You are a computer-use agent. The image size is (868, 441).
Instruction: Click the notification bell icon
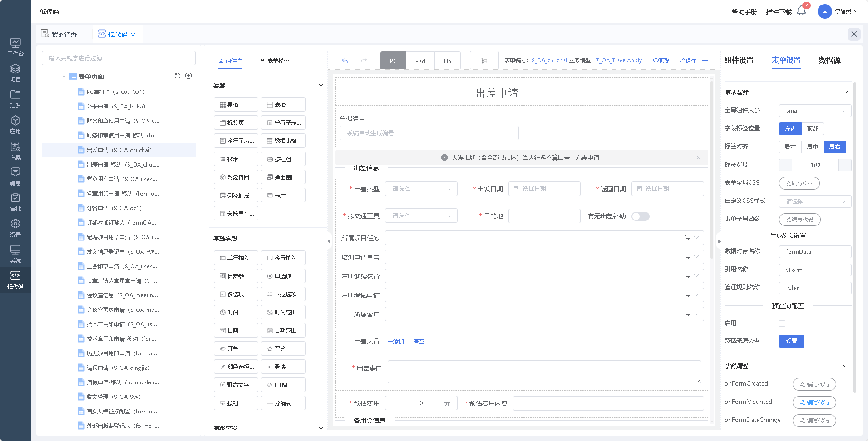pyautogui.click(x=801, y=11)
